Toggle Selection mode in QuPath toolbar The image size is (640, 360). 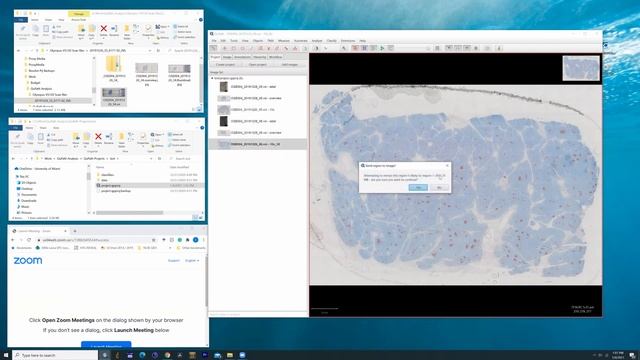pyautogui.click(x=305, y=48)
